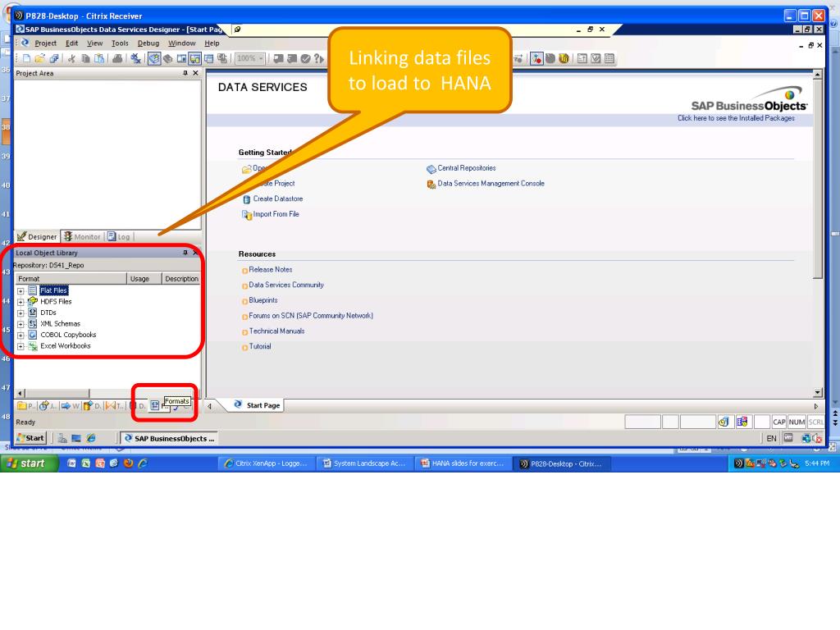Switch to the Designer tab
Image resolution: width=840 pixels, height=630 pixels.
point(37,236)
